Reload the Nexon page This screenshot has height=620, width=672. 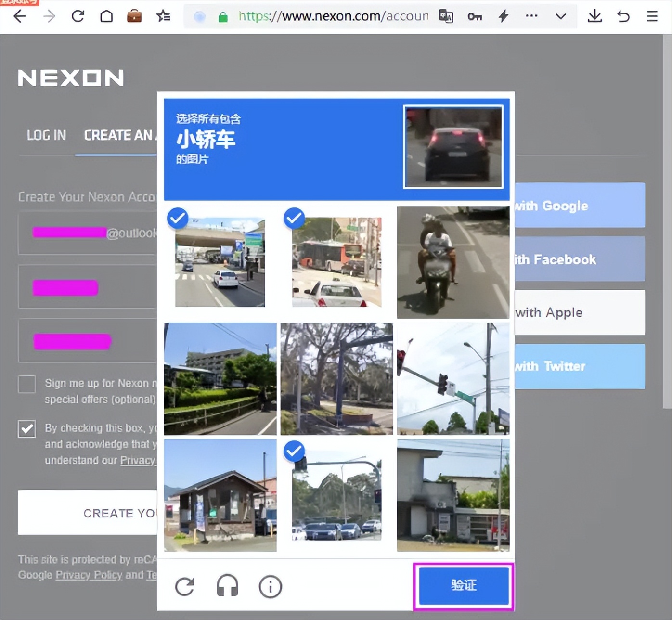pyautogui.click(x=77, y=16)
